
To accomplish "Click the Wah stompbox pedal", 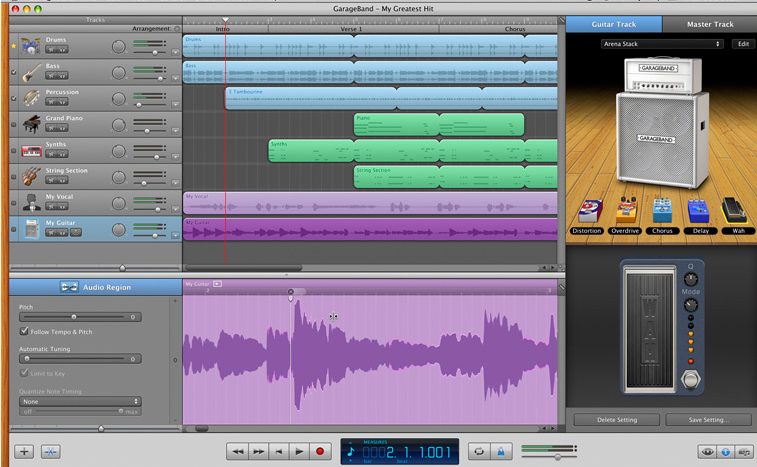I will [x=734, y=210].
